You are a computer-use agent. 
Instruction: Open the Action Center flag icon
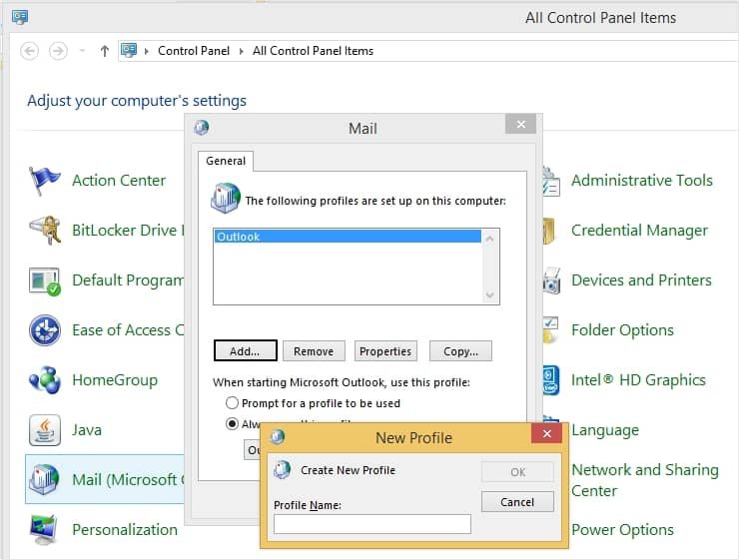coord(45,181)
